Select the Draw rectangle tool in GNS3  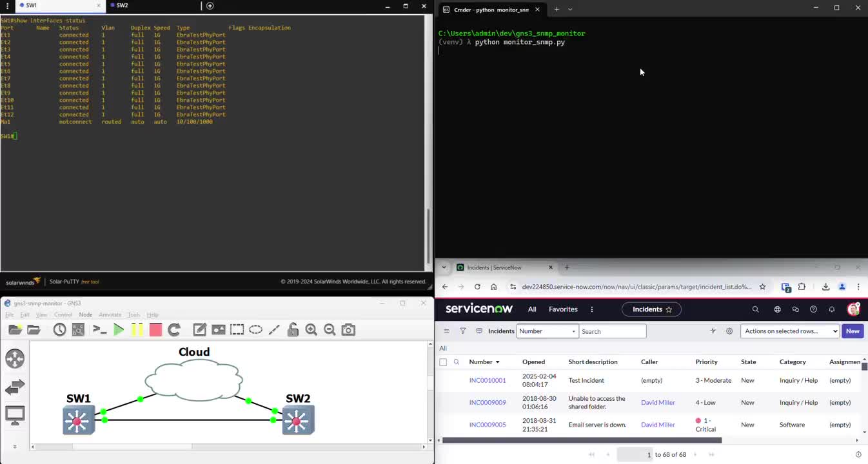pyautogui.click(x=237, y=330)
